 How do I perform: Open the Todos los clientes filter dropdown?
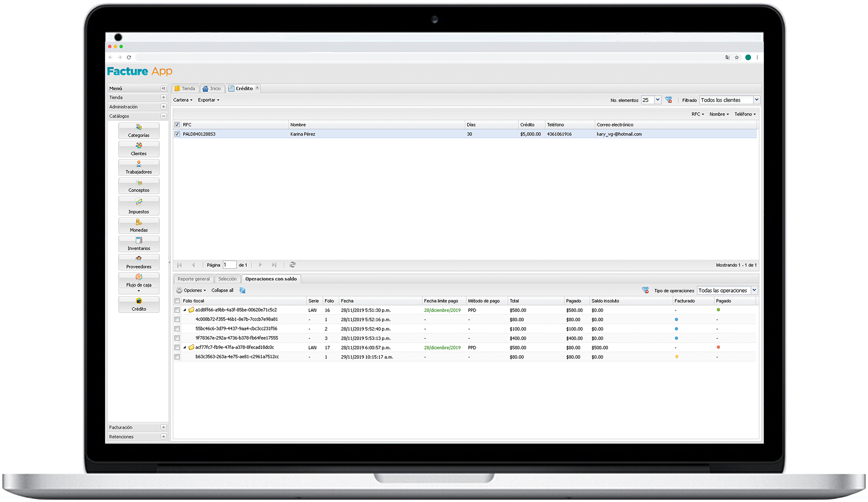756,100
